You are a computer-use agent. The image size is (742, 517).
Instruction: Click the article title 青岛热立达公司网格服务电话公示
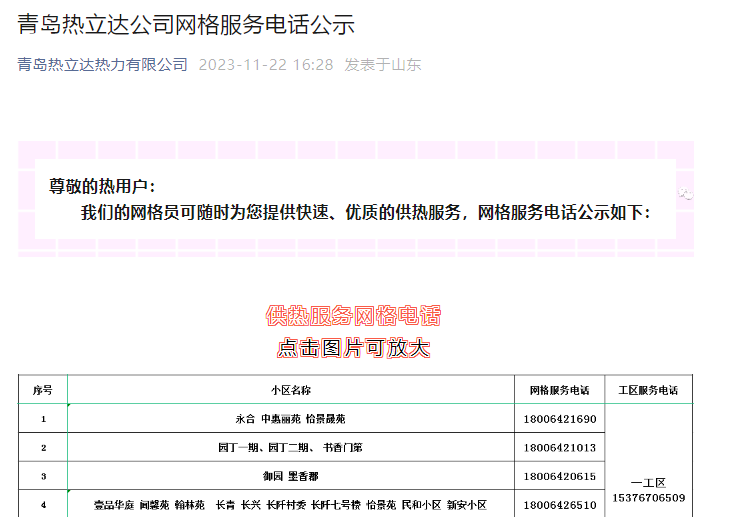(186, 24)
